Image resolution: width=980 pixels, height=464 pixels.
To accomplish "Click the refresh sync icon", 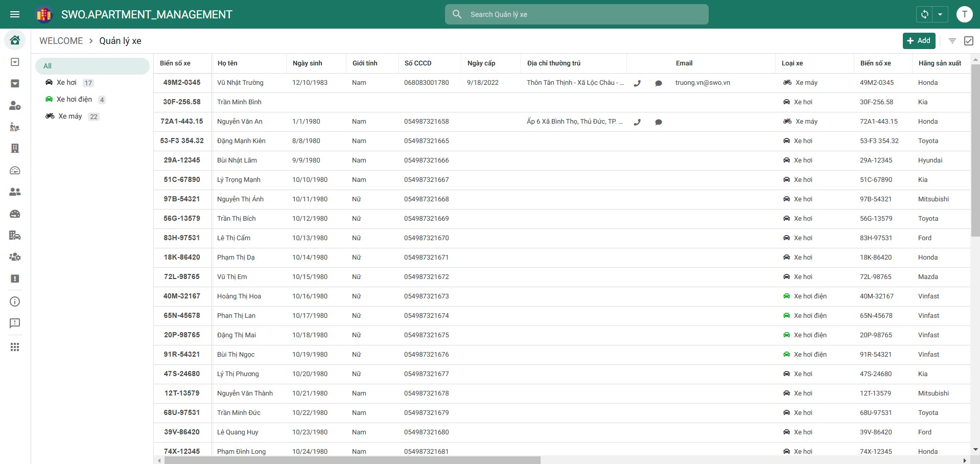I will (925, 14).
